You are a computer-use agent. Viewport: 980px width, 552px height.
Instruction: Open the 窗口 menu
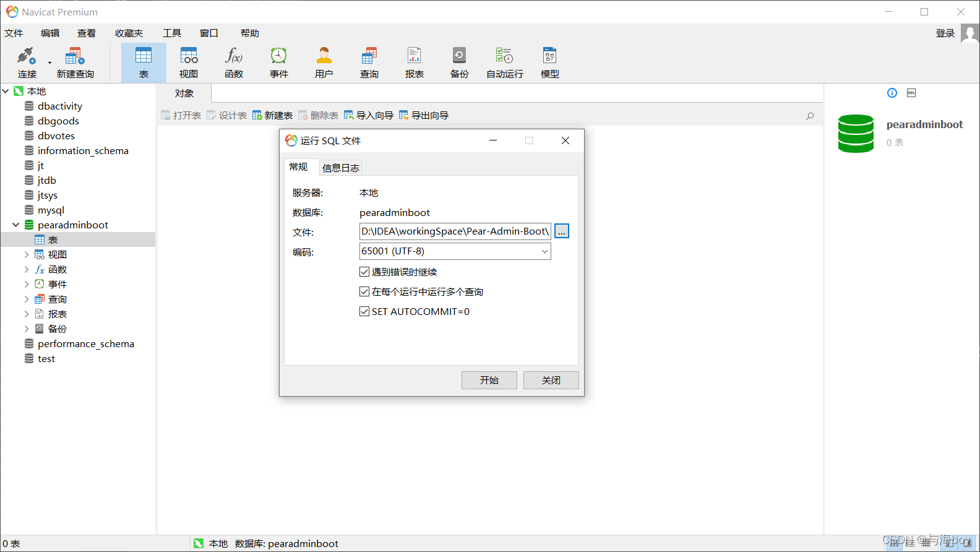(209, 33)
